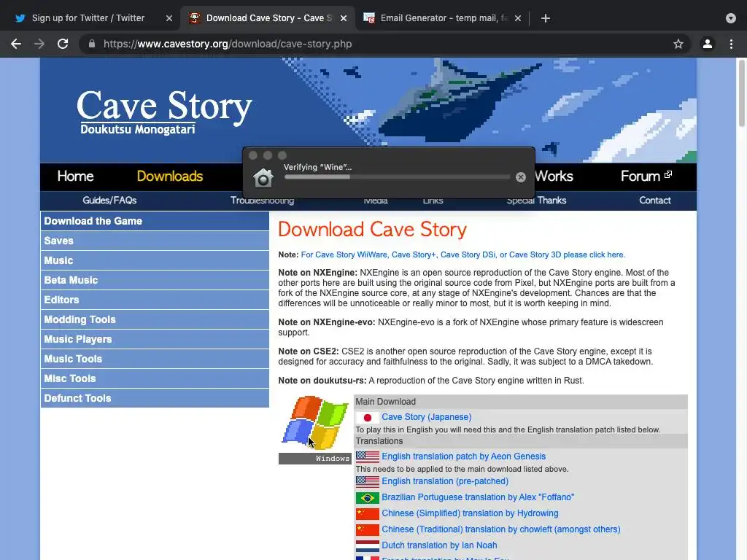747x560 pixels.
Task: Open the Downloads nav menu item
Action: [169, 176]
